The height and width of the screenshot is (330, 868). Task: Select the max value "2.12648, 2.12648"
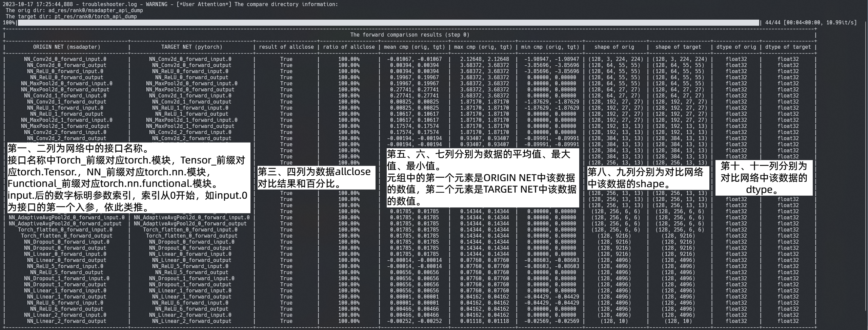[485, 59]
